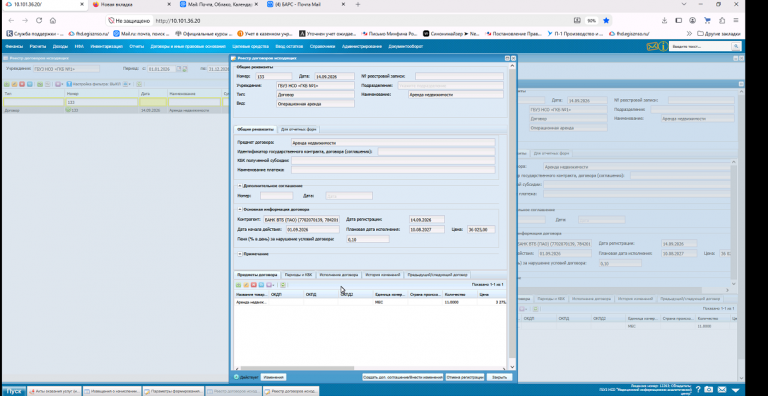Open dropdown after Настройка фильтра toggle
Image resolution: width=768 pixels, height=396 pixels.
129,84
